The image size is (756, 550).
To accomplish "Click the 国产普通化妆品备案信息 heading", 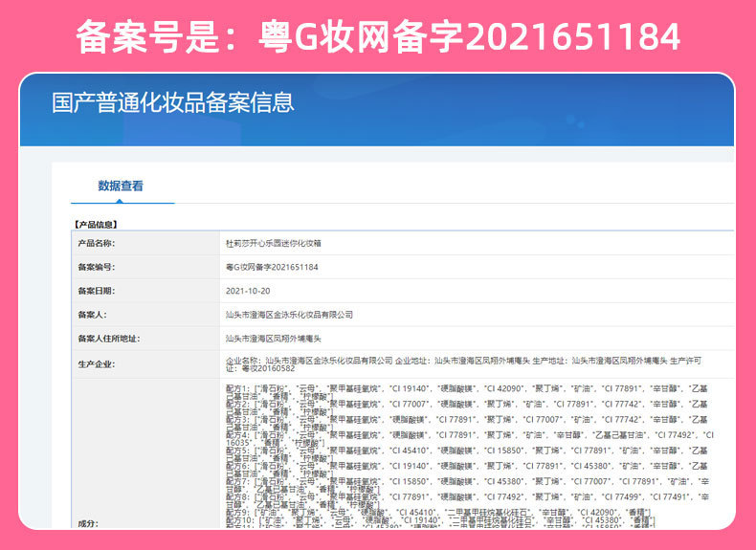I will pyautogui.click(x=172, y=102).
